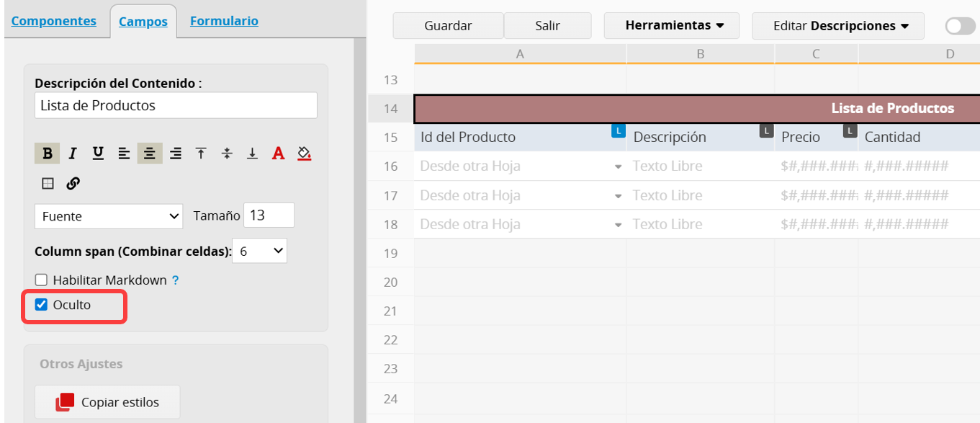Click the Copiar estilos button
980x423 pixels.
tap(107, 402)
